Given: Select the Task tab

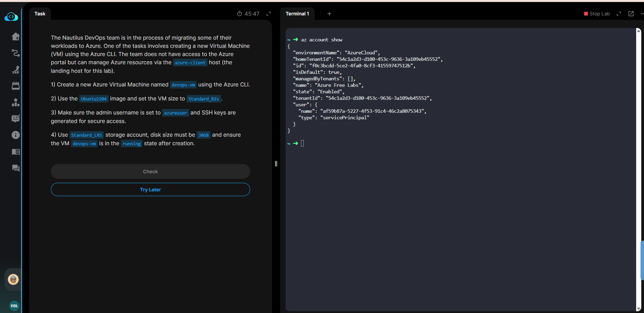Looking at the screenshot, I should (x=40, y=14).
